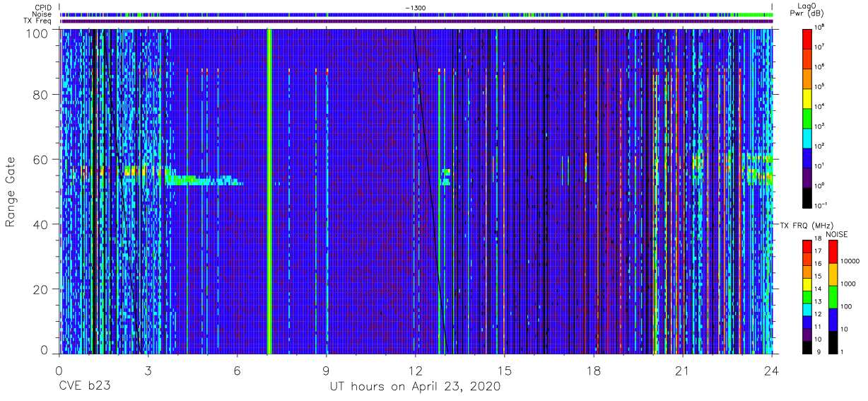Click the 40 tick label on Range Gate axis

click(40, 224)
